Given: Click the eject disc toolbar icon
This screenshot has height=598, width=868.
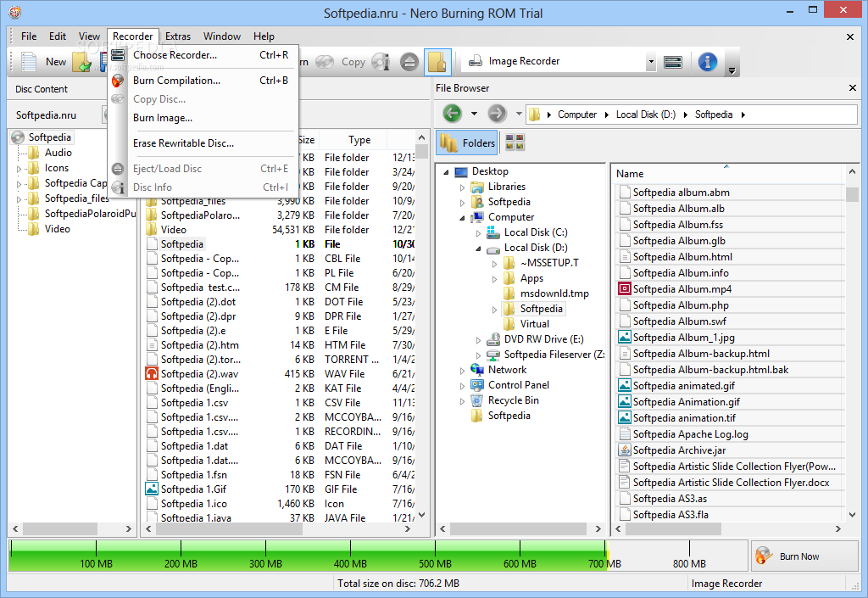Looking at the screenshot, I should 409,62.
